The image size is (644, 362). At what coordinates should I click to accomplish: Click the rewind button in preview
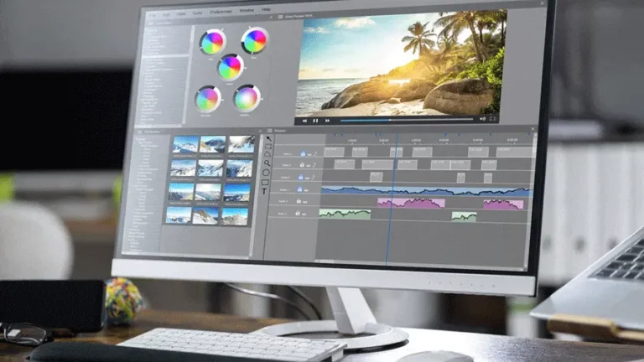(304, 120)
